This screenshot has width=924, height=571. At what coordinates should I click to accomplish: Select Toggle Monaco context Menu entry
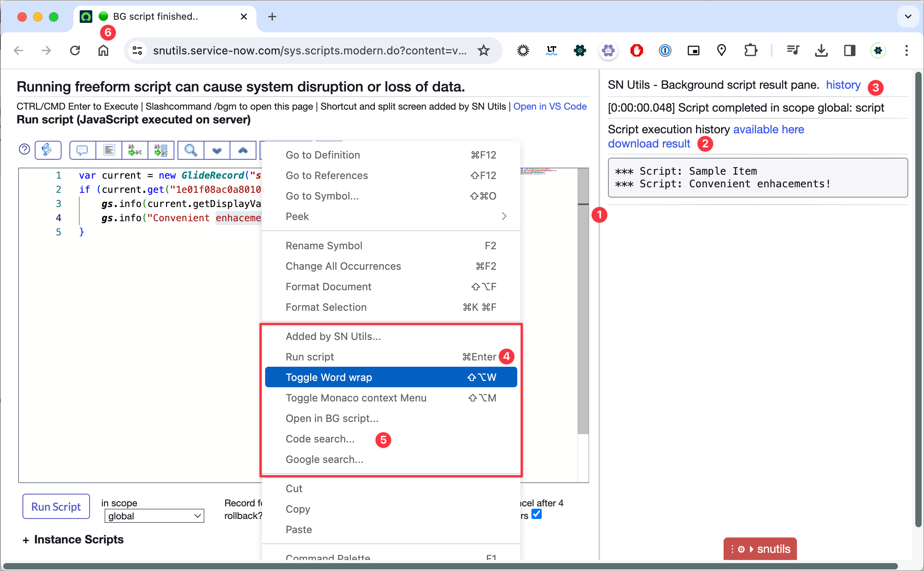[x=356, y=398]
